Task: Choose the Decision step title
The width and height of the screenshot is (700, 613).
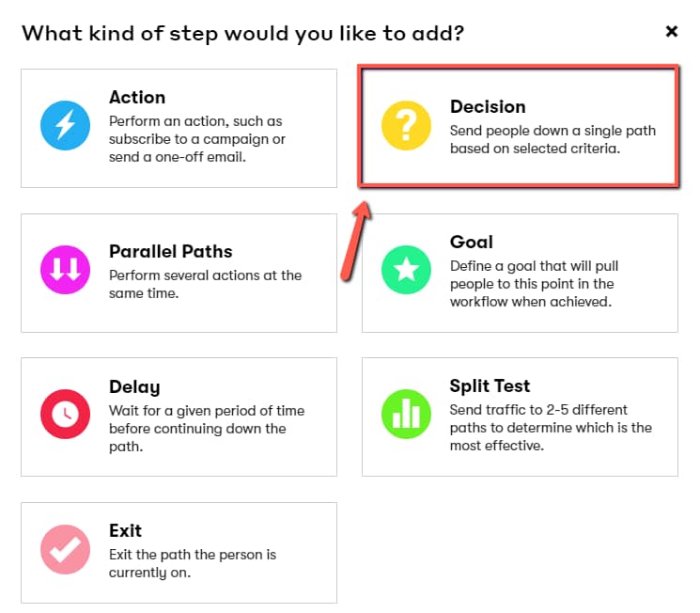Action: pos(488,107)
